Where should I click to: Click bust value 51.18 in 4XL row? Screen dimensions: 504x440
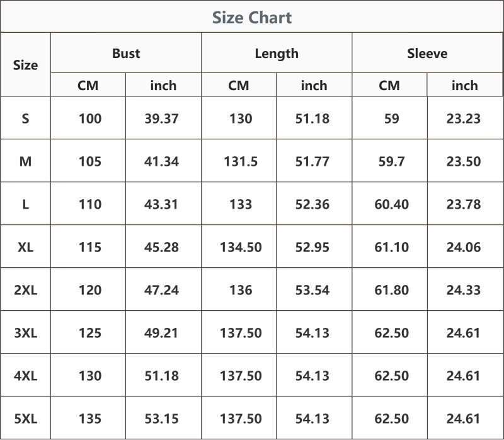[x=161, y=376]
